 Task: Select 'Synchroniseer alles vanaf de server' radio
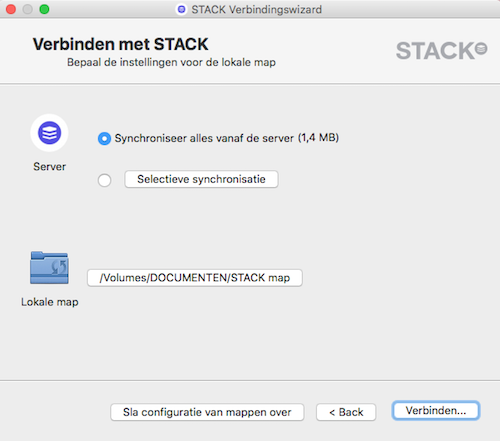(x=104, y=138)
